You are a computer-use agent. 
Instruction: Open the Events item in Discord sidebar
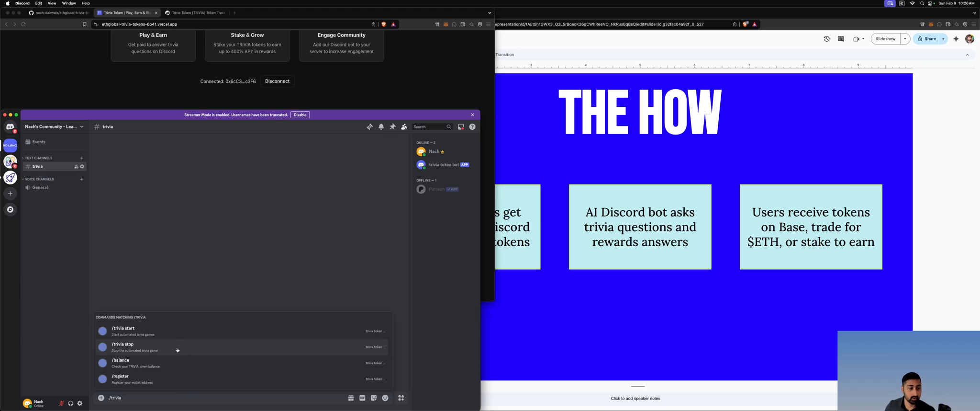(x=55, y=142)
